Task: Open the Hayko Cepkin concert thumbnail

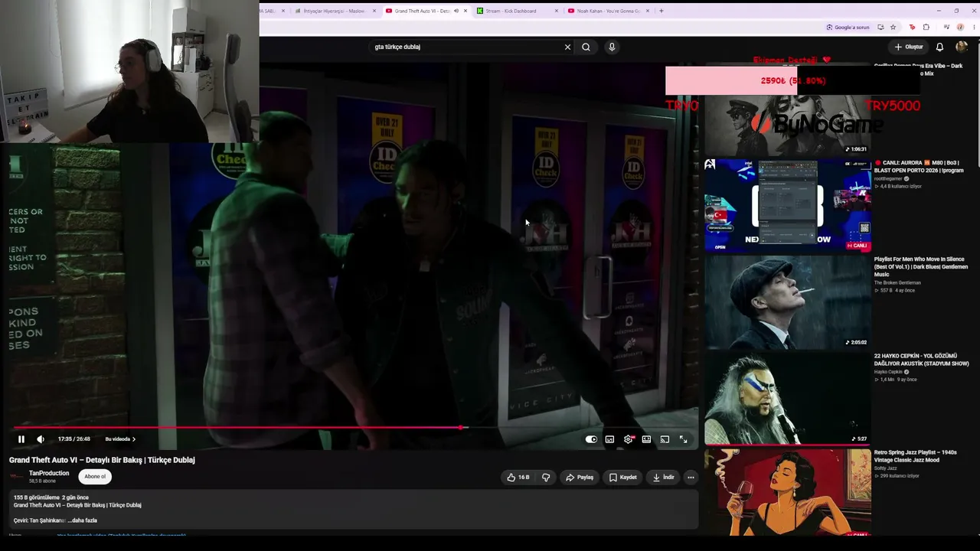Action: point(788,398)
